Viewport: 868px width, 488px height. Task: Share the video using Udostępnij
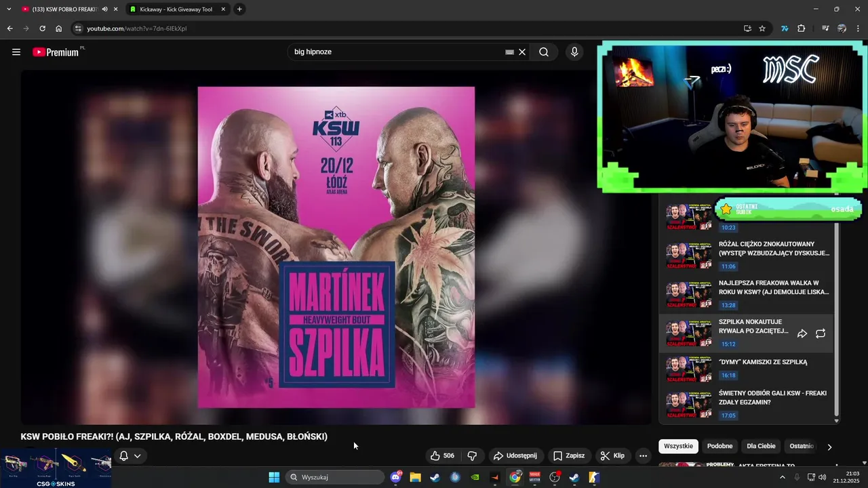[x=515, y=455]
